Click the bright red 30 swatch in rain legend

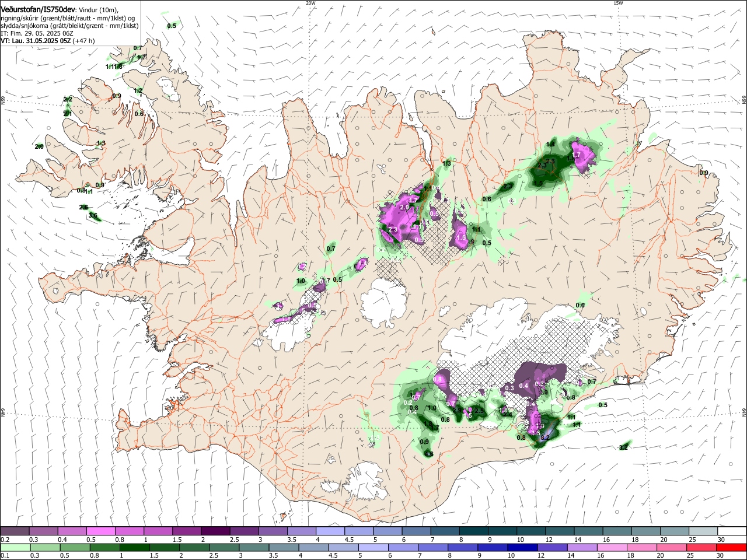[731, 548]
